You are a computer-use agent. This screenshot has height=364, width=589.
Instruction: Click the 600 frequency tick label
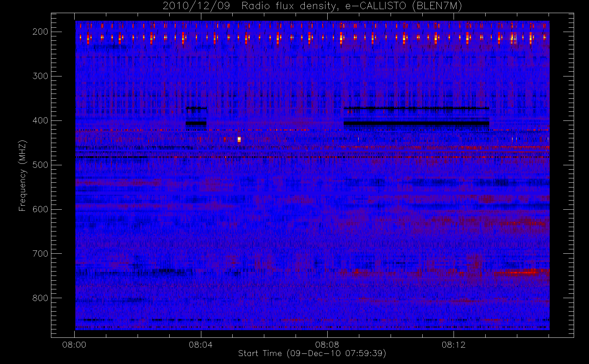40,209
